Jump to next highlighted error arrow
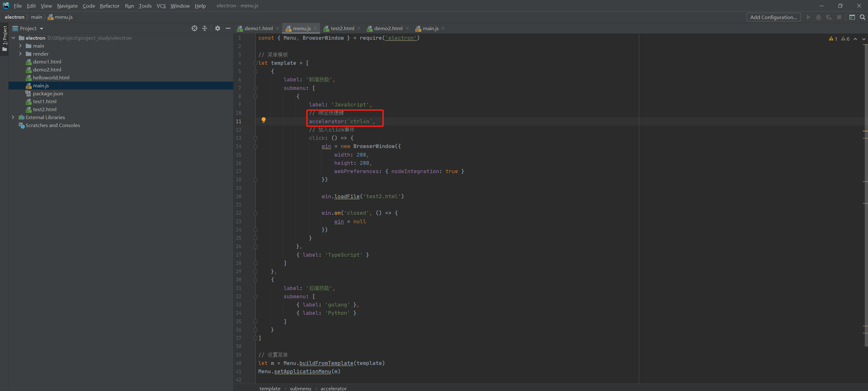The width and height of the screenshot is (868, 391). pyautogui.click(x=863, y=39)
